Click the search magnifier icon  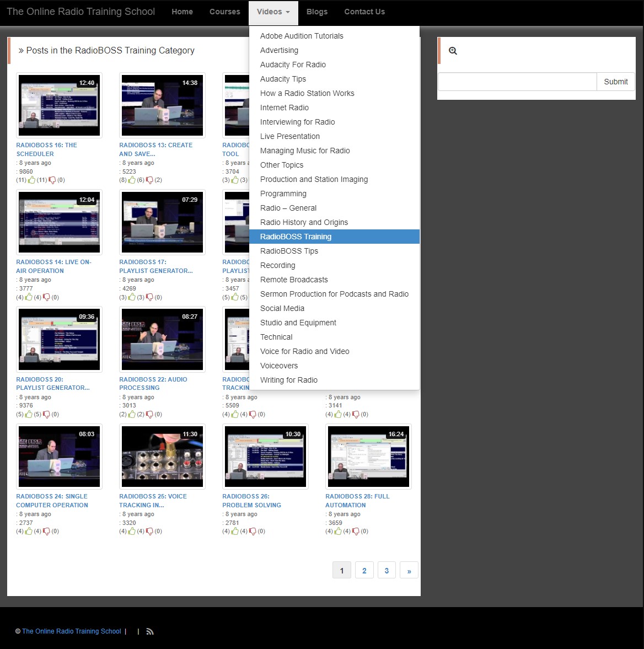point(453,51)
